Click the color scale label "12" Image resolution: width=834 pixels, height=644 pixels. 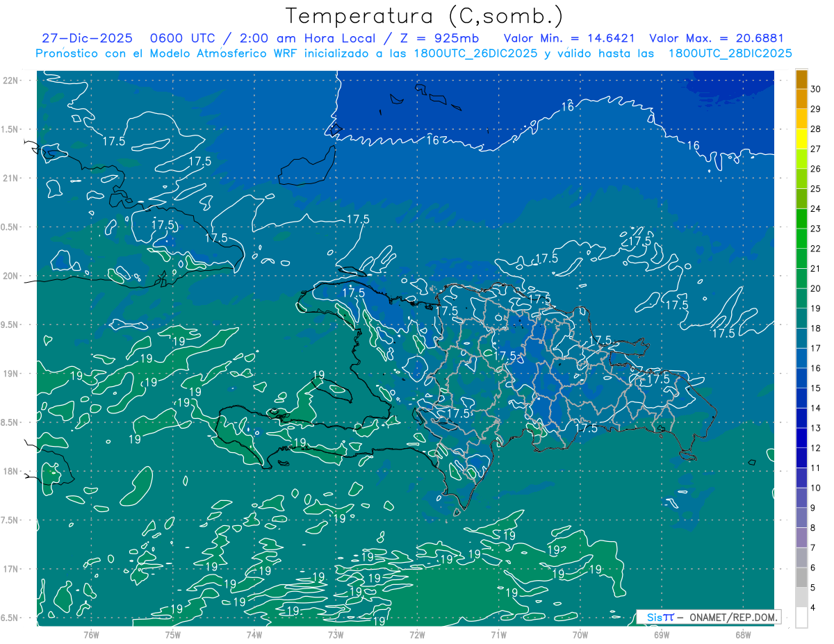tap(816, 448)
